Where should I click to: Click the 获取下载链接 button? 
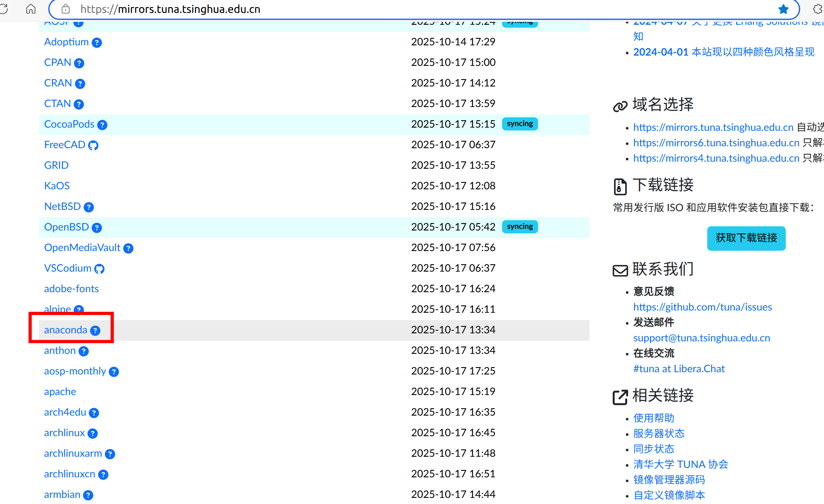pos(746,238)
